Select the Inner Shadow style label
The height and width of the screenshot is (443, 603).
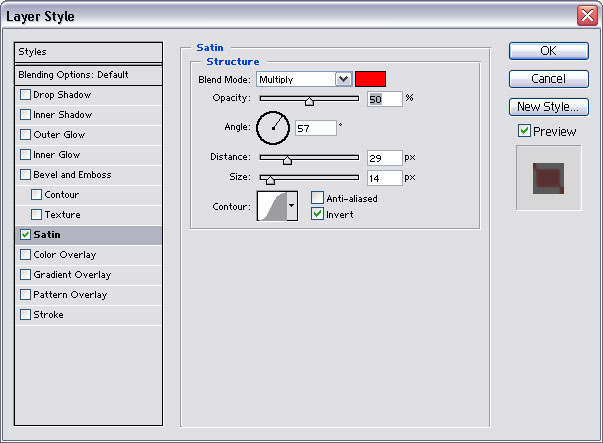(x=63, y=115)
